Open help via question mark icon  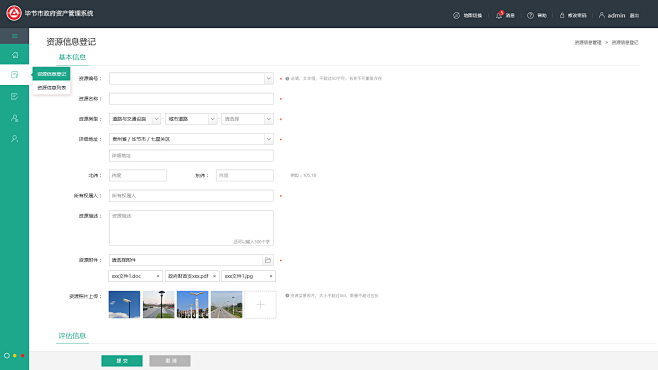530,16
